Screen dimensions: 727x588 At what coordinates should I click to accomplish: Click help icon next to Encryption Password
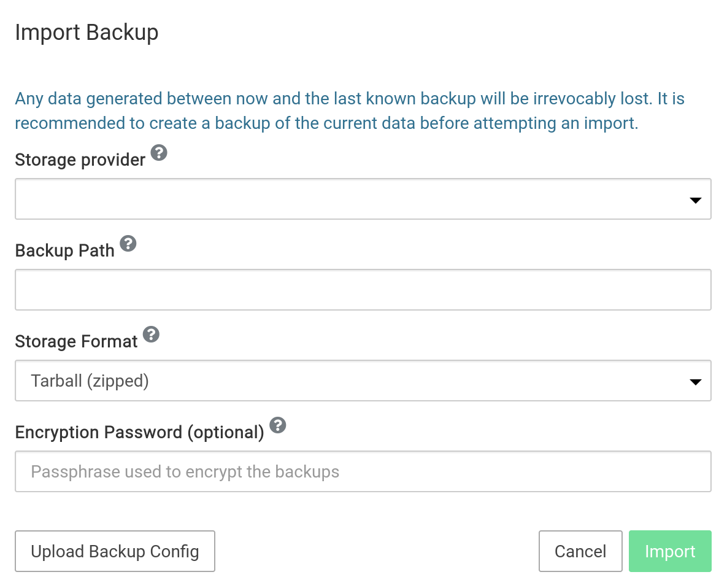[x=278, y=425]
